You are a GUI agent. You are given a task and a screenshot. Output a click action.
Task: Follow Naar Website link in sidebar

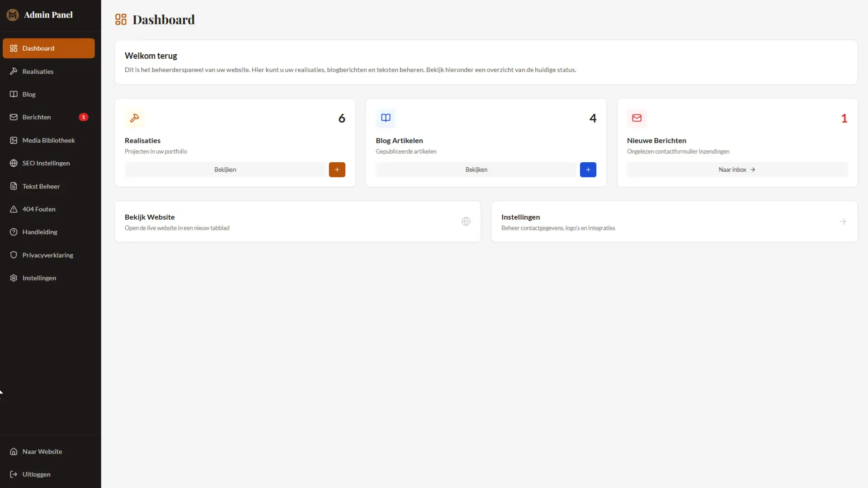point(42,451)
